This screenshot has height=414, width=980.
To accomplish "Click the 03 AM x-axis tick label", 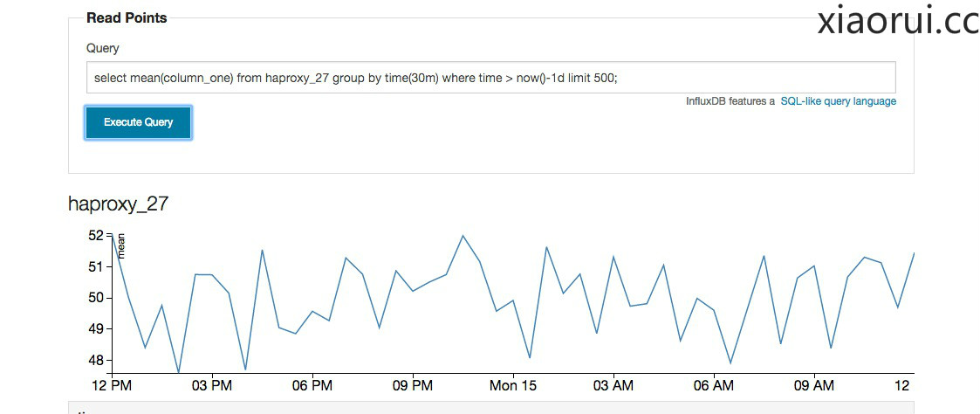I will pos(613,385).
